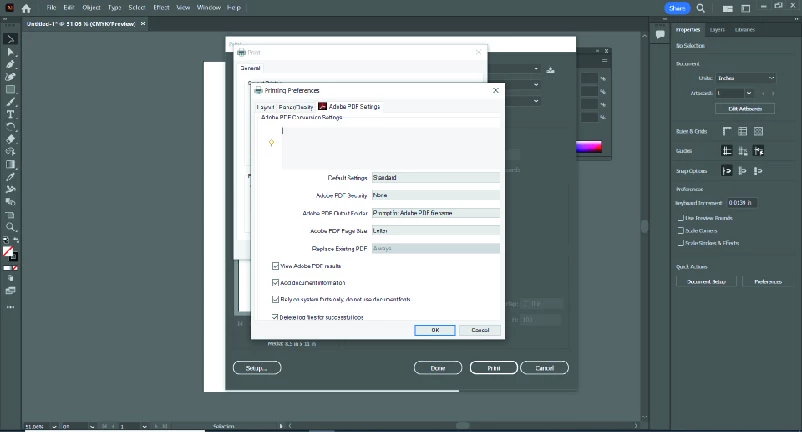The width and height of the screenshot is (802, 432).
Task: Click OK in Printing Preferences
Action: pyautogui.click(x=435, y=330)
